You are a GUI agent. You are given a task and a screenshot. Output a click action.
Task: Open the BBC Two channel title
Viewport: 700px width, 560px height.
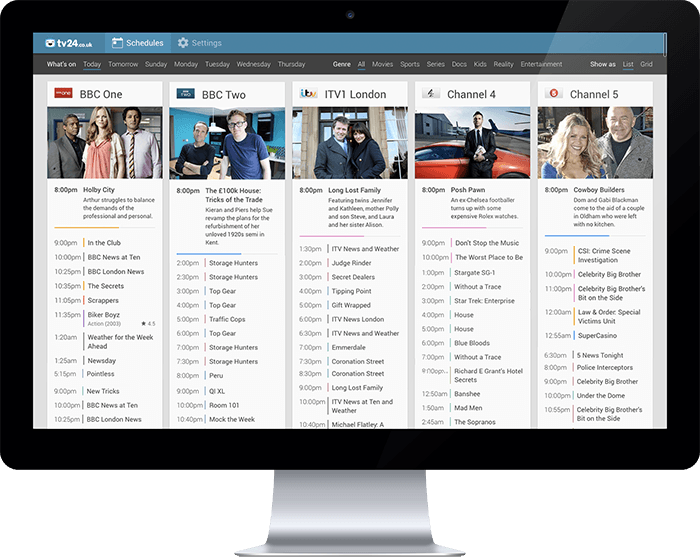click(x=224, y=95)
